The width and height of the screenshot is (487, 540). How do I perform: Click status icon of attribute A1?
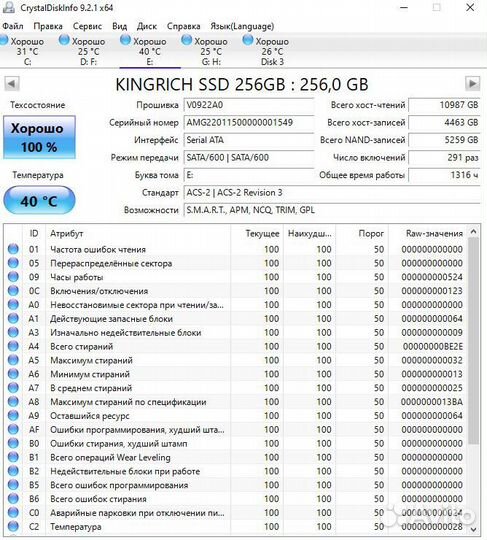click(x=13, y=318)
